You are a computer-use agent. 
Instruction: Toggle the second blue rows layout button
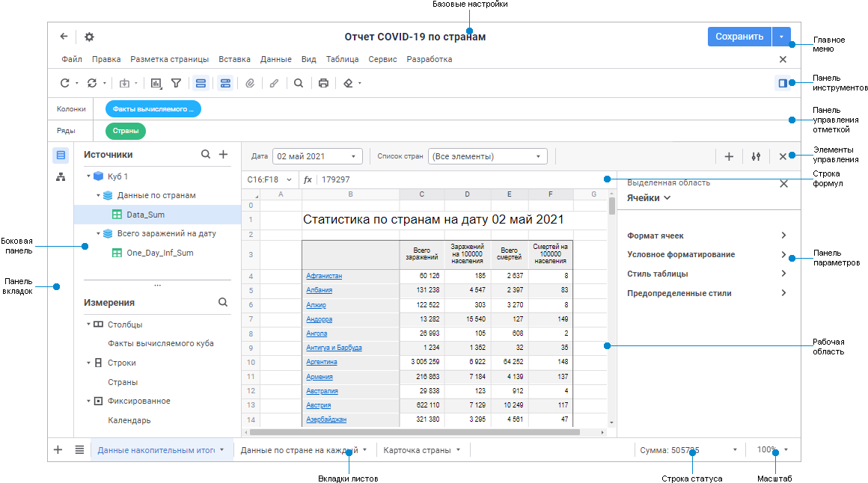224,83
